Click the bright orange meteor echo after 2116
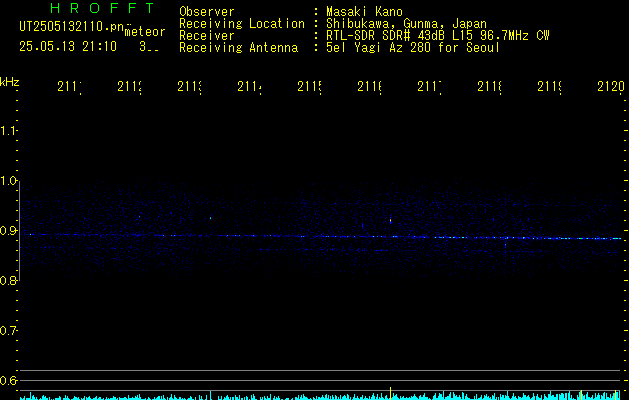The image size is (629, 400). coord(390,220)
